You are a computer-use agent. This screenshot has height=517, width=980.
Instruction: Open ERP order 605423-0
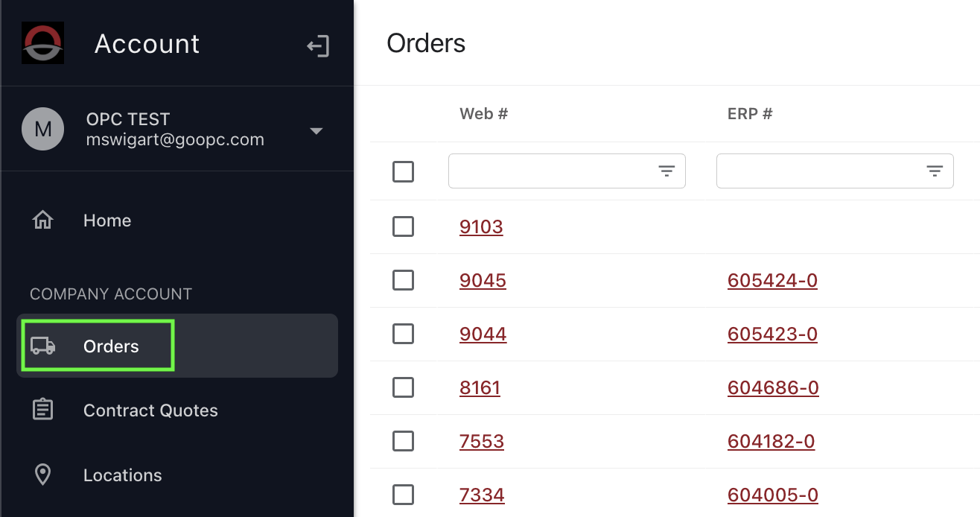(772, 334)
